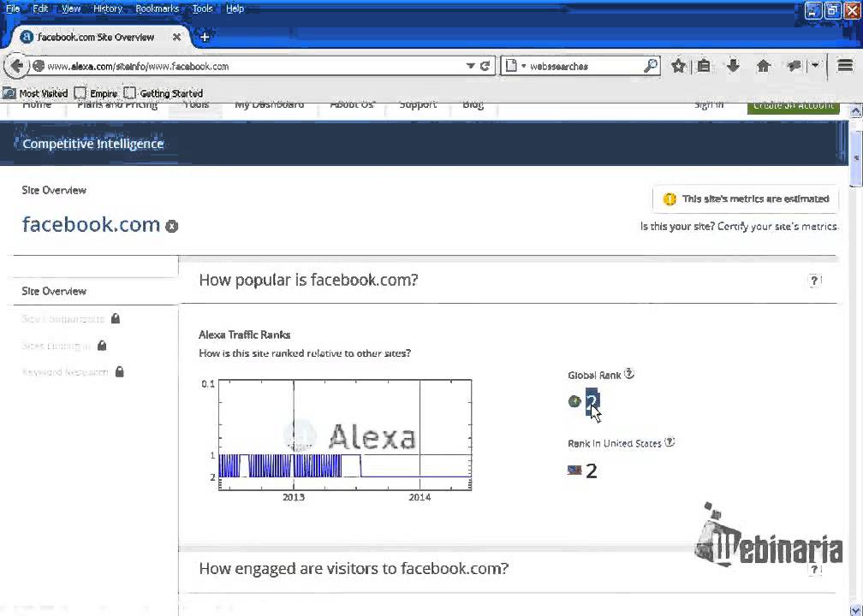Click the global rank globe icon
Viewport: 863px width, 616px height.
tap(574, 401)
